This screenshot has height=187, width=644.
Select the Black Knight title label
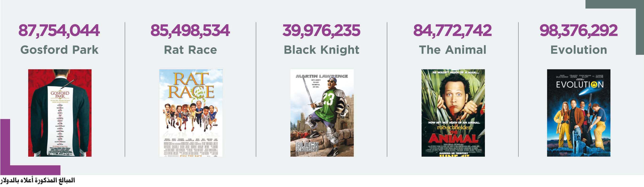322,50
